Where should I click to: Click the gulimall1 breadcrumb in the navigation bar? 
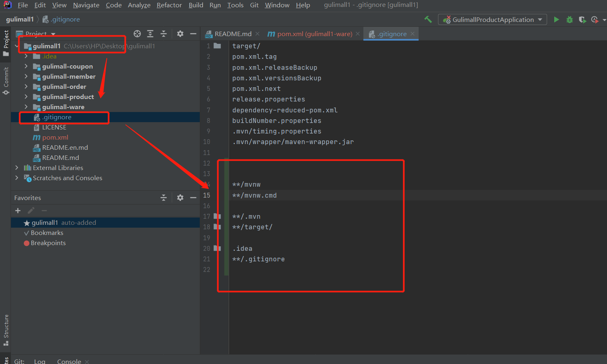20,19
